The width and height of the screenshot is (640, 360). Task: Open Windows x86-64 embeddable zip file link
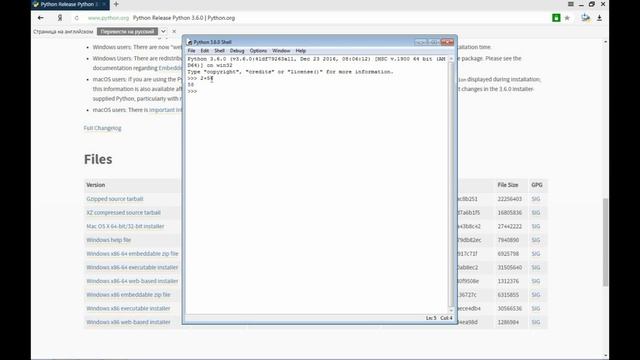click(x=132, y=253)
